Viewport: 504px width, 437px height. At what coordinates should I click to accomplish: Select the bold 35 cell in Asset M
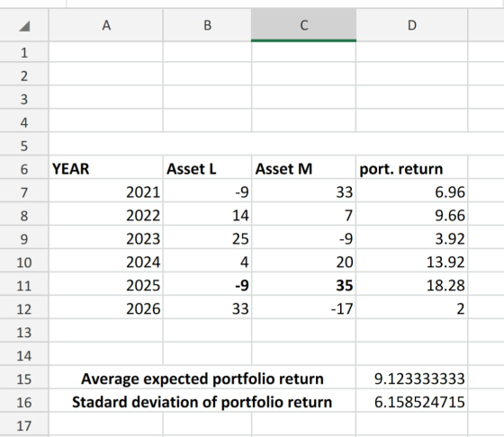coord(304,285)
